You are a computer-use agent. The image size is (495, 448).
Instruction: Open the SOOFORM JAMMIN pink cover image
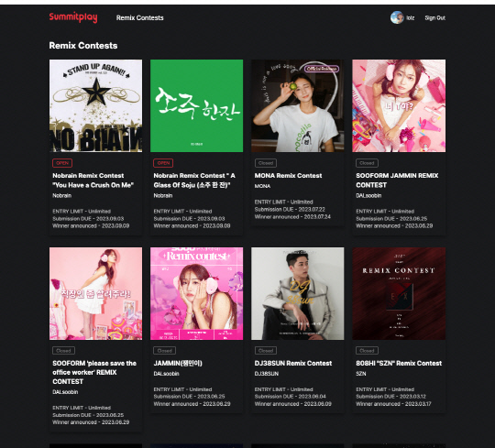[399, 105]
